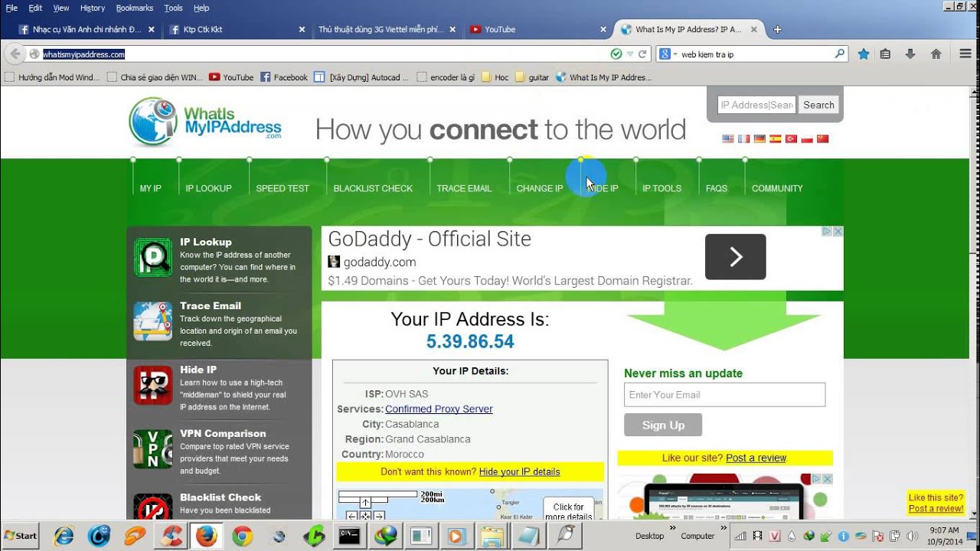980x551 pixels.
Task: Click the green site verification checkmark icon
Action: (616, 54)
